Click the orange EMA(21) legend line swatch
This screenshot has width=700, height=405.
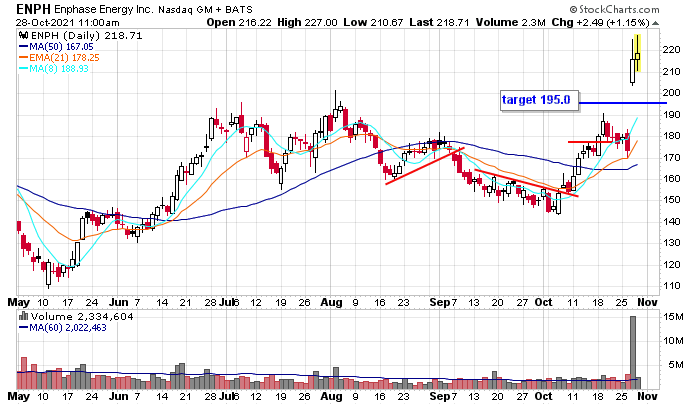tap(24, 58)
